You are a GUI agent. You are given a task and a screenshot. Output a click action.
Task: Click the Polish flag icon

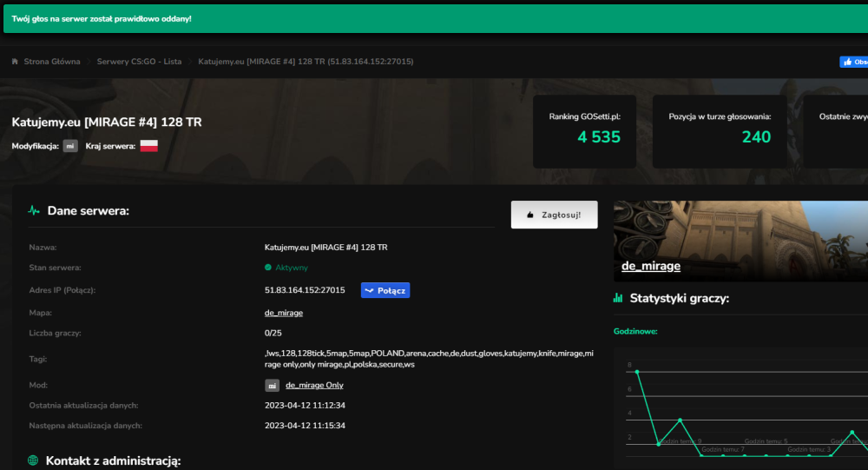tap(149, 146)
